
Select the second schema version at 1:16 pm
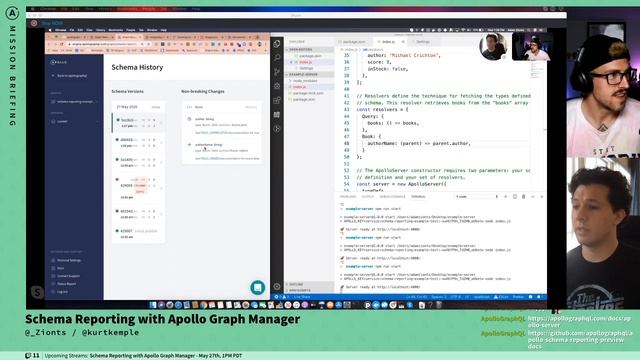tap(138, 142)
